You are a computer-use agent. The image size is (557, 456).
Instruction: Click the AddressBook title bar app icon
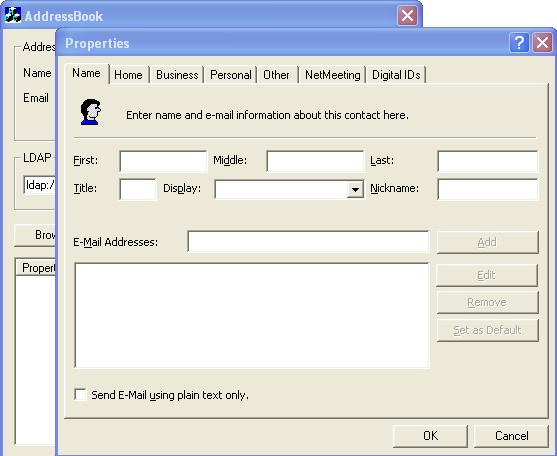(13, 15)
